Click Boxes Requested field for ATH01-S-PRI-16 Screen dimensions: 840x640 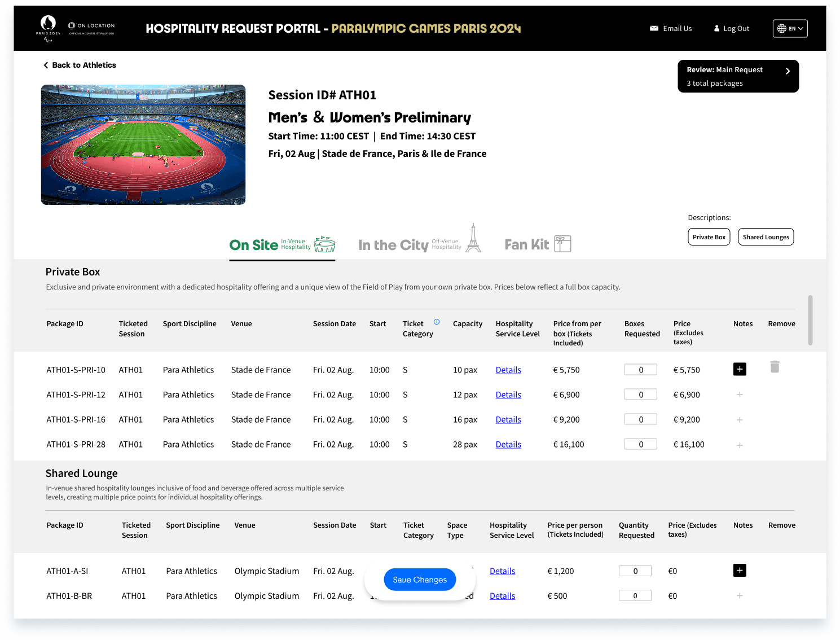641,419
